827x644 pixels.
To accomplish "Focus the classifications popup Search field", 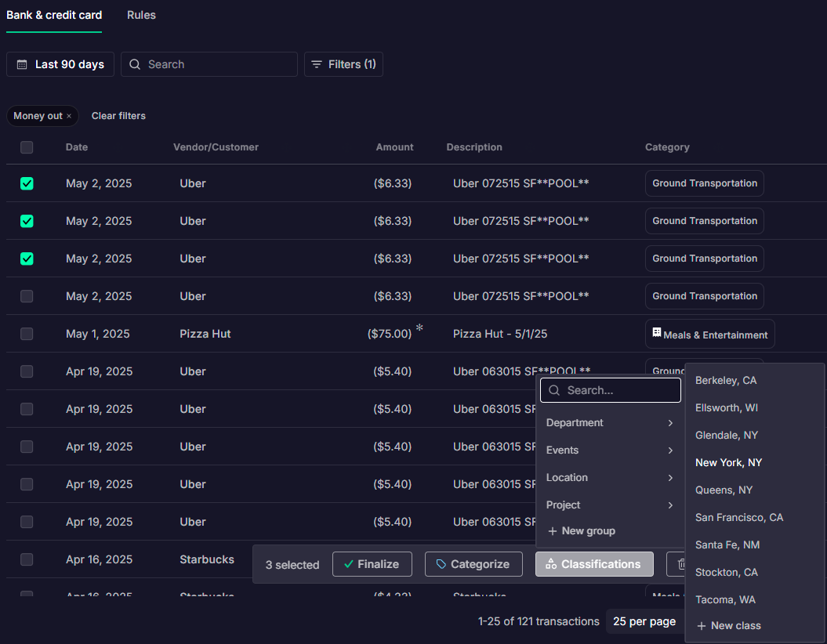I will pyautogui.click(x=610, y=390).
